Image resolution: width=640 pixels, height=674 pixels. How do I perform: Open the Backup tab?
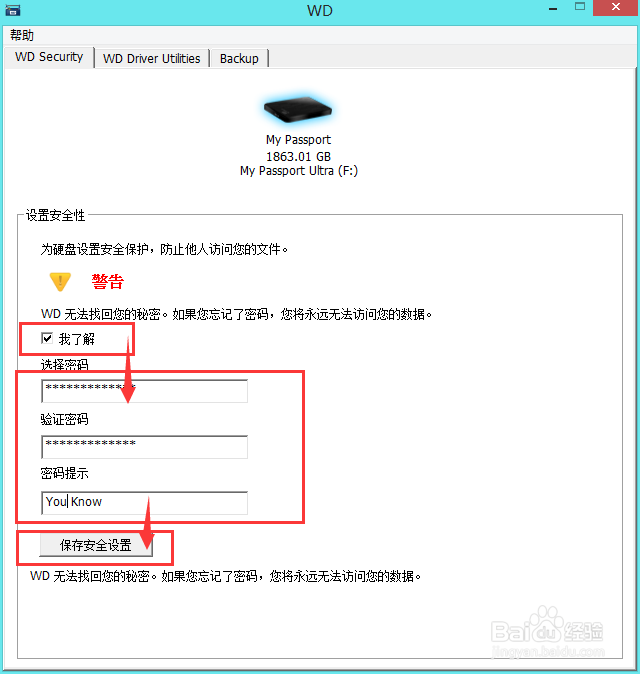coord(239,58)
